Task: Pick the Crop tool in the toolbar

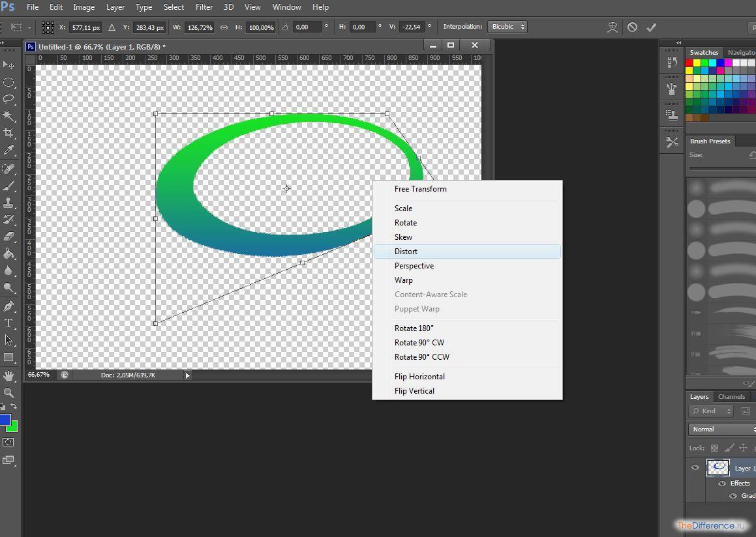Action: (8, 133)
